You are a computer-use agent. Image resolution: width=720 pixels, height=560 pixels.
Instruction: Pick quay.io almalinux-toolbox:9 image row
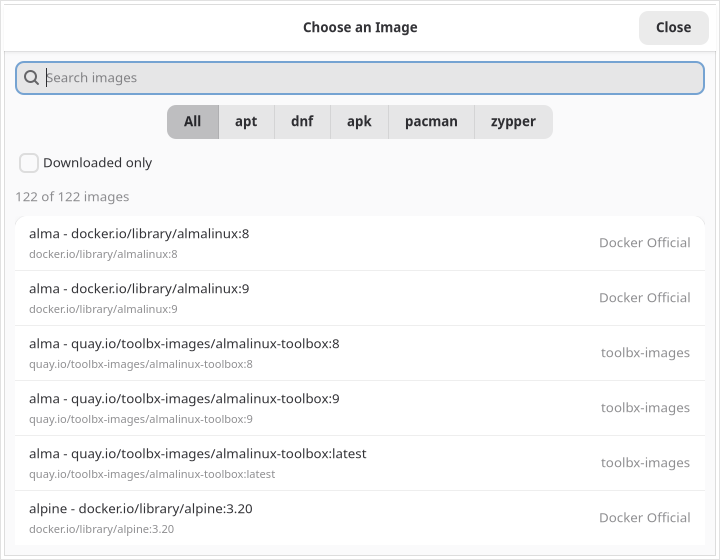360,408
